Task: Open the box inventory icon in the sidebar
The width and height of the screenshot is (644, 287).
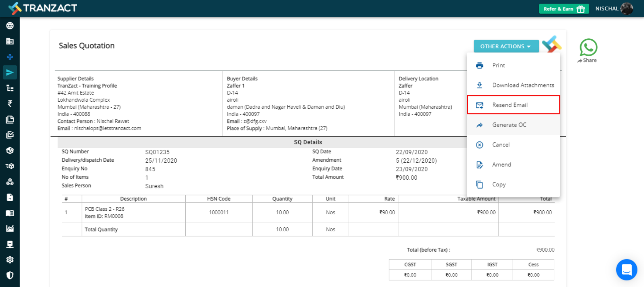Action: click(x=10, y=151)
